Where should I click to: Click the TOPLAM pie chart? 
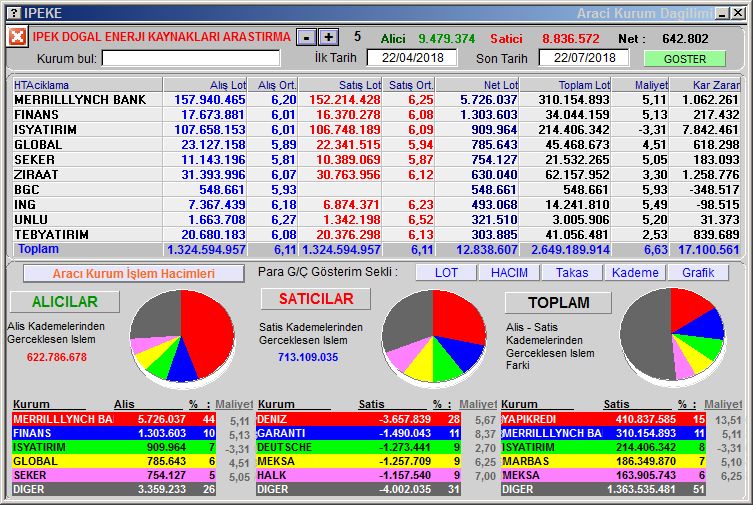point(672,335)
